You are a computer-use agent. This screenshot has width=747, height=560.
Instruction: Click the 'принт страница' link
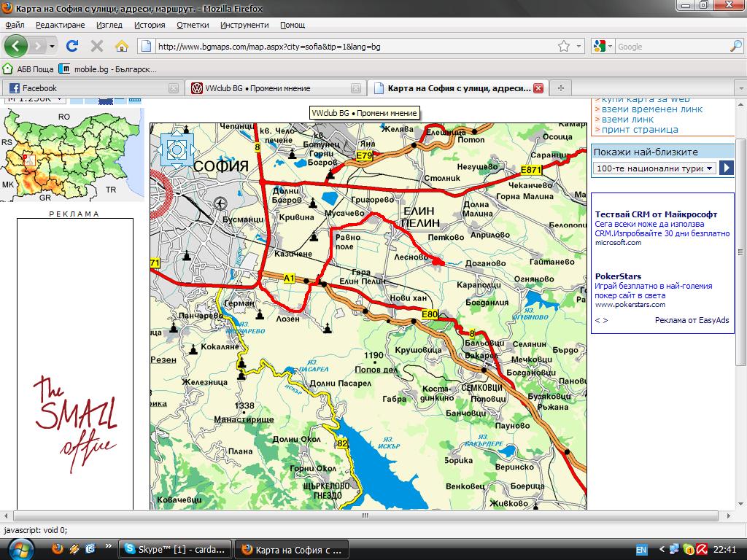[x=640, y=130]
